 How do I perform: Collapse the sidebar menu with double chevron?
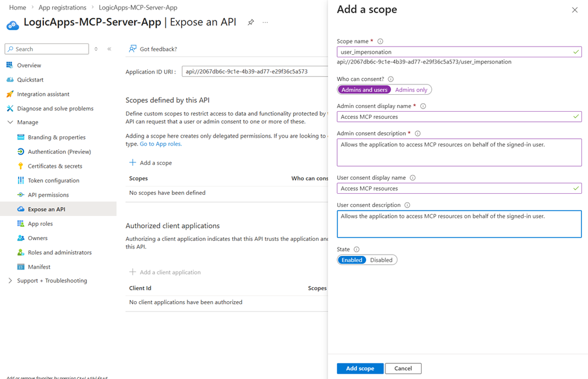pos(109,49)
